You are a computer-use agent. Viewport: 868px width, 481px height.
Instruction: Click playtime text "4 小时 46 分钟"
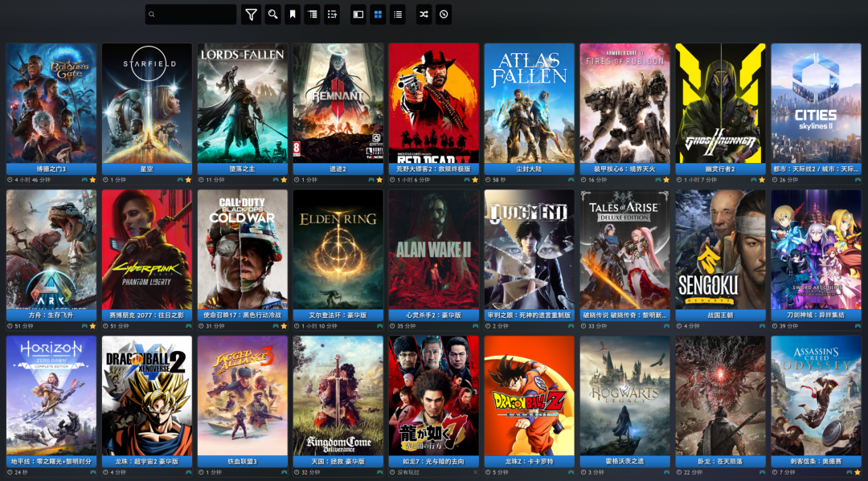point(32,180)
